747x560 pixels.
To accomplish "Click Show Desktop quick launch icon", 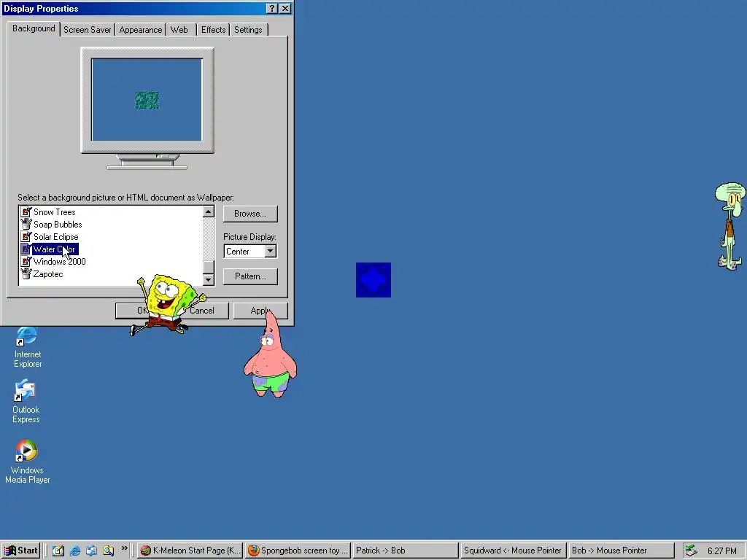I will pyautogui.click(x=58, y=551).
